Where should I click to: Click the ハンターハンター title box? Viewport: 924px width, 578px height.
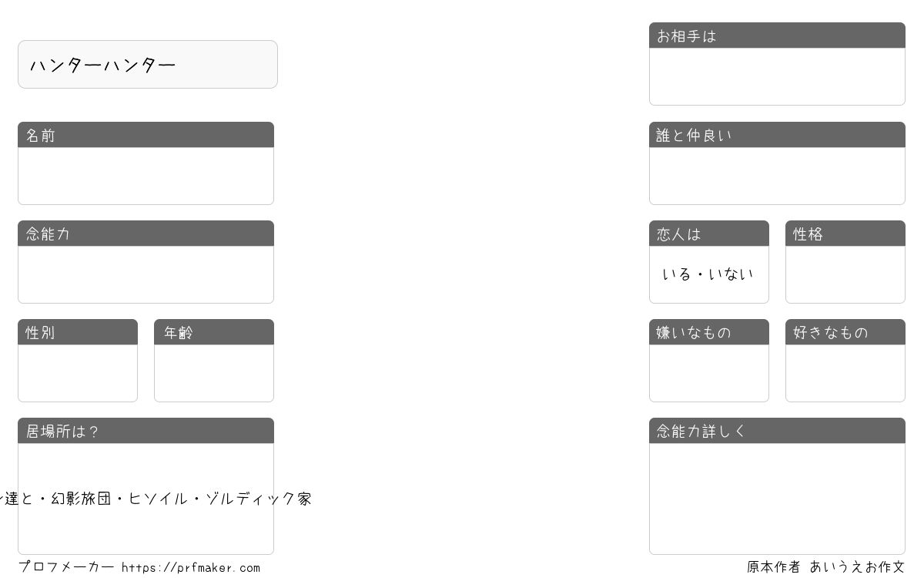coord(148,65)
